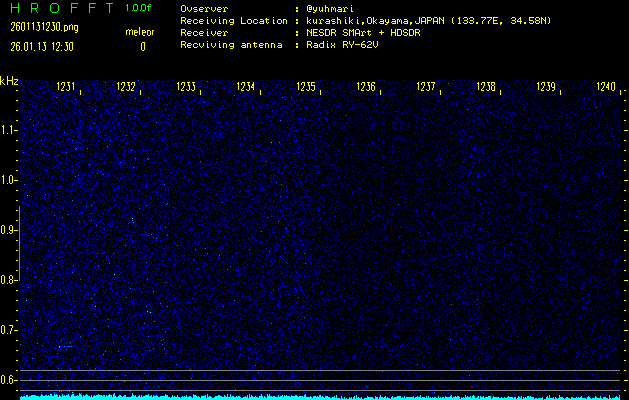
Task: Jump to the 1235 time marker
Action: [x=307, y=87]
